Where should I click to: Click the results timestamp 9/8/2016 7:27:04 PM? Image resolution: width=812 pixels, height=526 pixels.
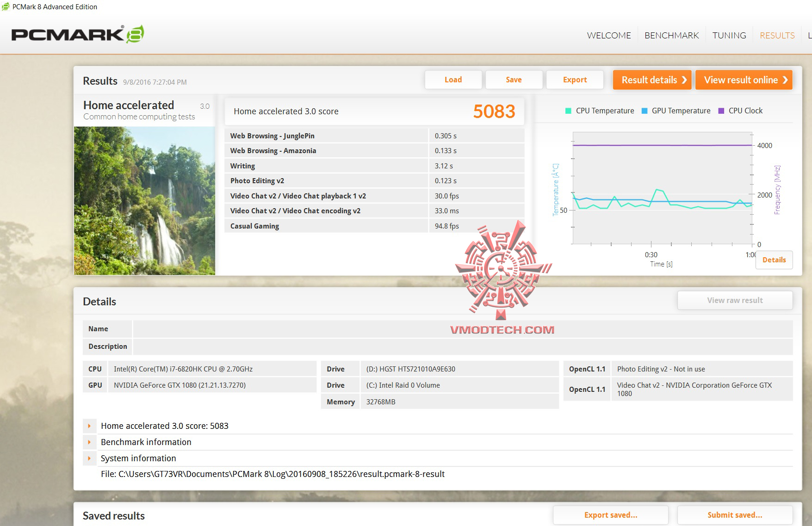tap(155, 82)
